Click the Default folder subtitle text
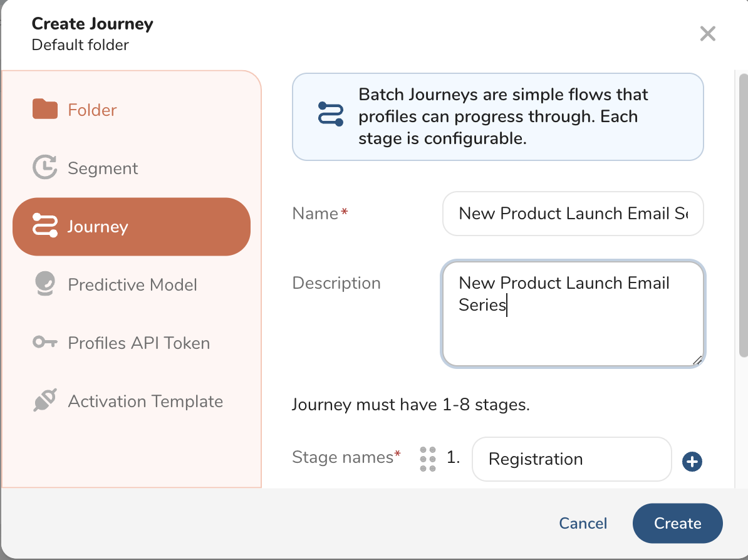 click(80, 45)
